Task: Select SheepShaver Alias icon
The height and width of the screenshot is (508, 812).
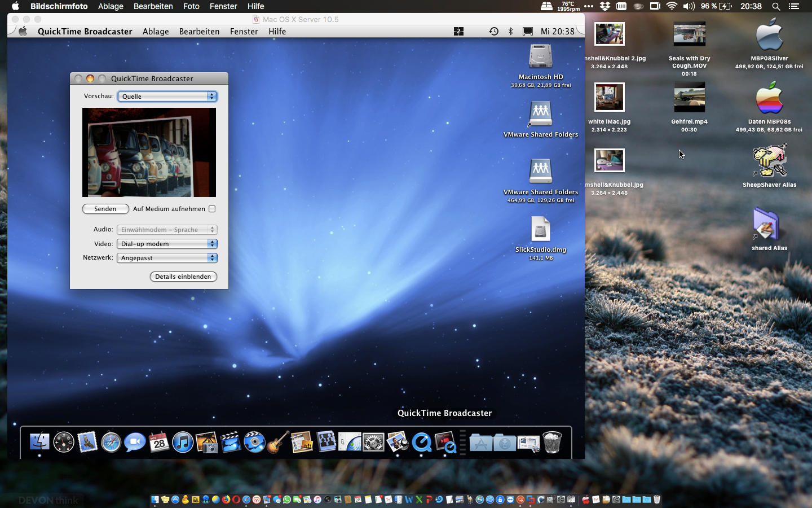Action: (769, 160)
